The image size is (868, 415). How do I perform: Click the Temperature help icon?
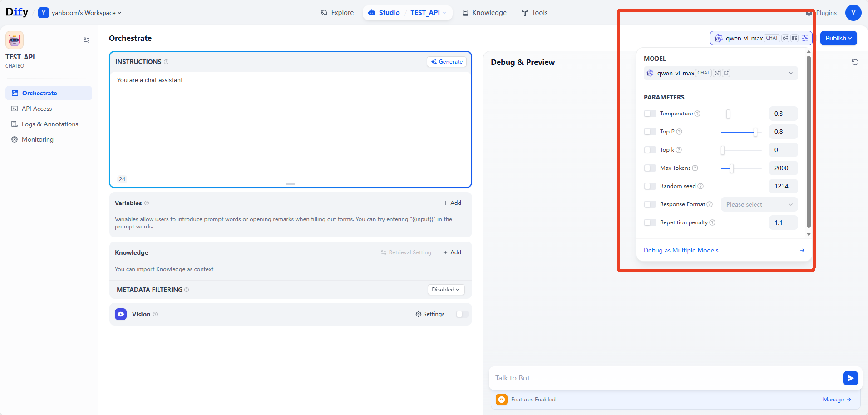point(697,114)
